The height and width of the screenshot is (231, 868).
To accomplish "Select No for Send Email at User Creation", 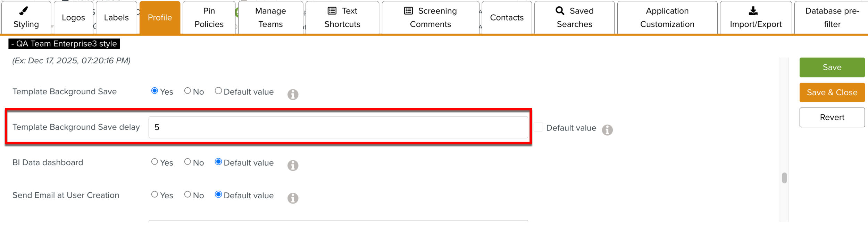I will 187,194.
